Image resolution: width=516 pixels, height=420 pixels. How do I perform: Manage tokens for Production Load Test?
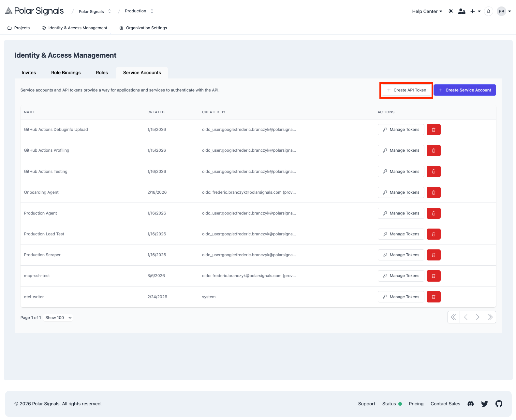coord(401,234)
